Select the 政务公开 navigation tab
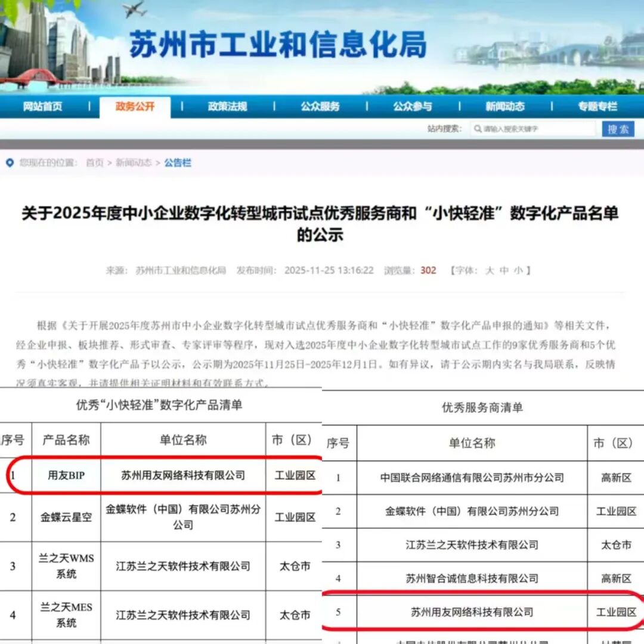 [135, 107]
